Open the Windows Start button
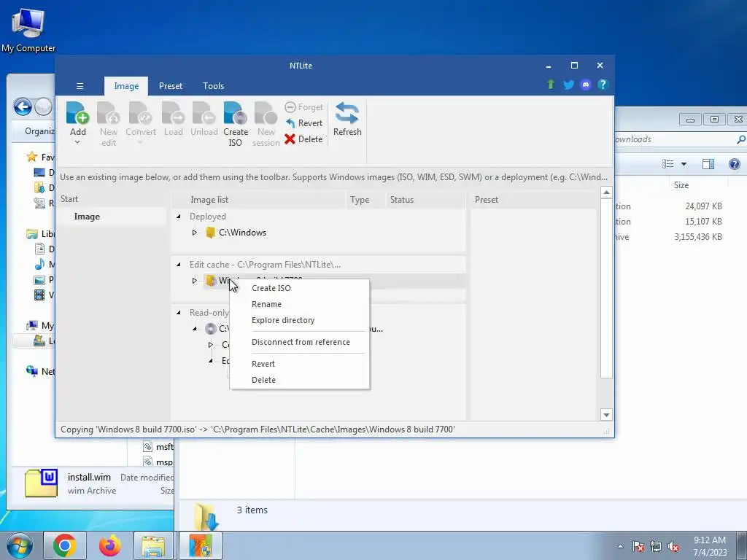 pyautogui.click(x=19, y=545)
